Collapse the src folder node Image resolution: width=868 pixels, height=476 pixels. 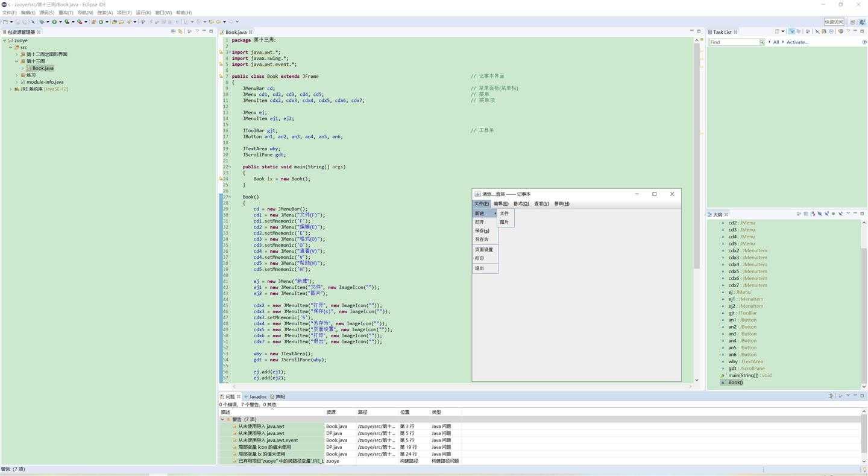pos(10,47)
